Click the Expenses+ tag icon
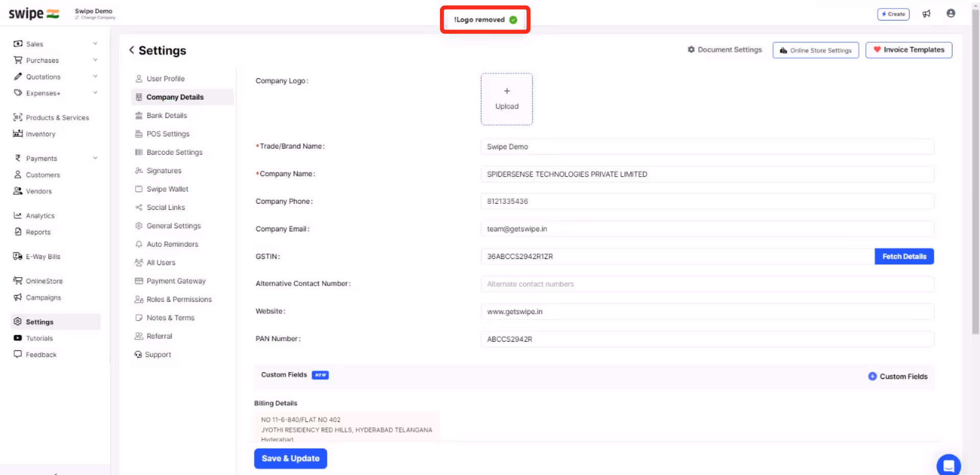980x475 pixels. [18, 93]
